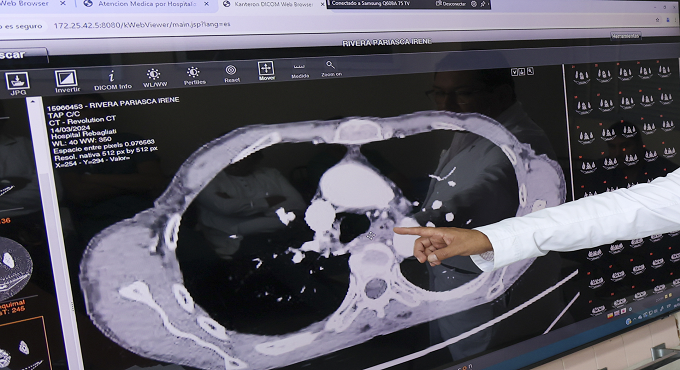Switch language with the Spanish flag
The image size is (680, 370).
[609, 315]
